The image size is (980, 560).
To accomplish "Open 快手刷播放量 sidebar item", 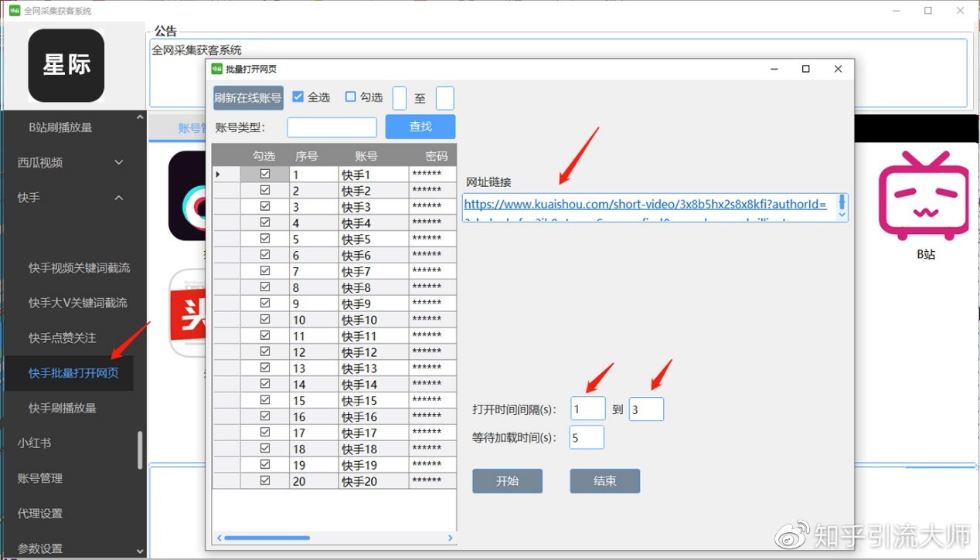I will tap(63, 408).
